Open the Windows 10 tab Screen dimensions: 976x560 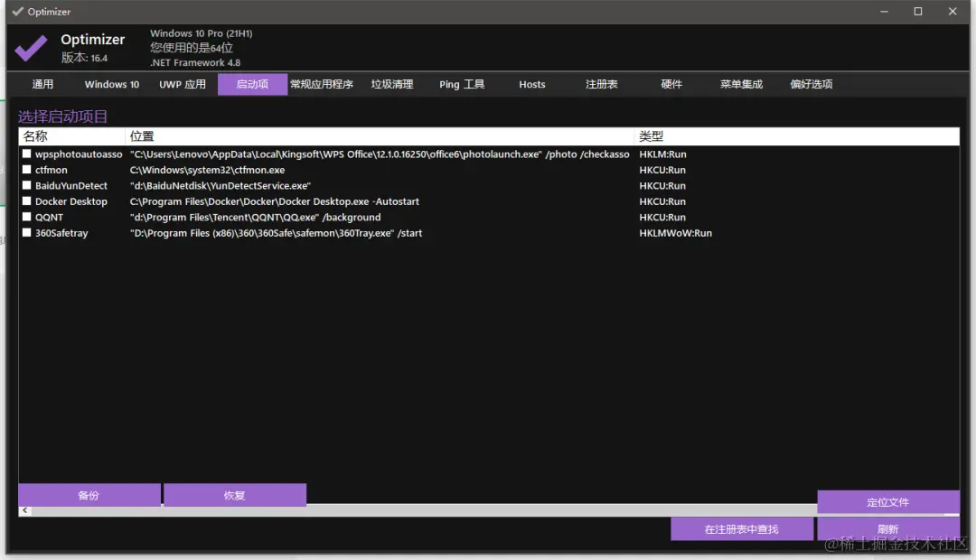click(112, 84)
